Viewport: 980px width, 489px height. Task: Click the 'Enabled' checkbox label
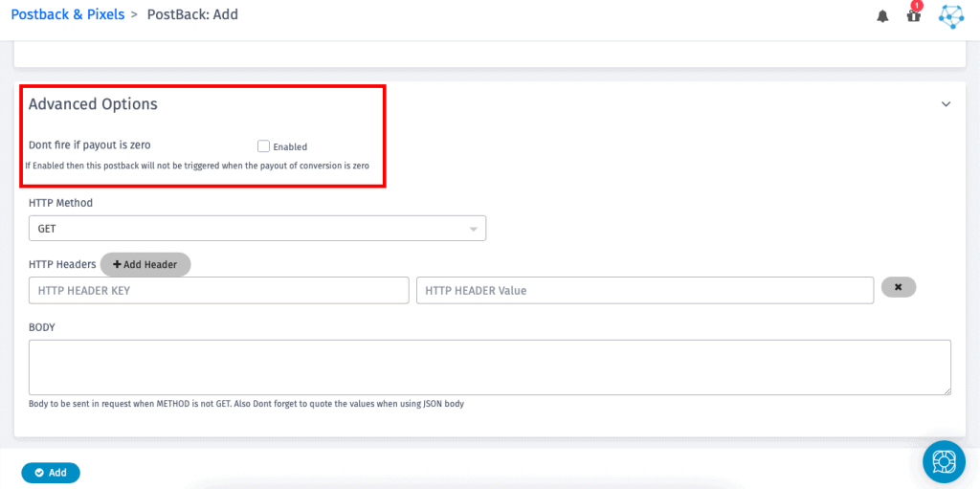coord(290,147)
